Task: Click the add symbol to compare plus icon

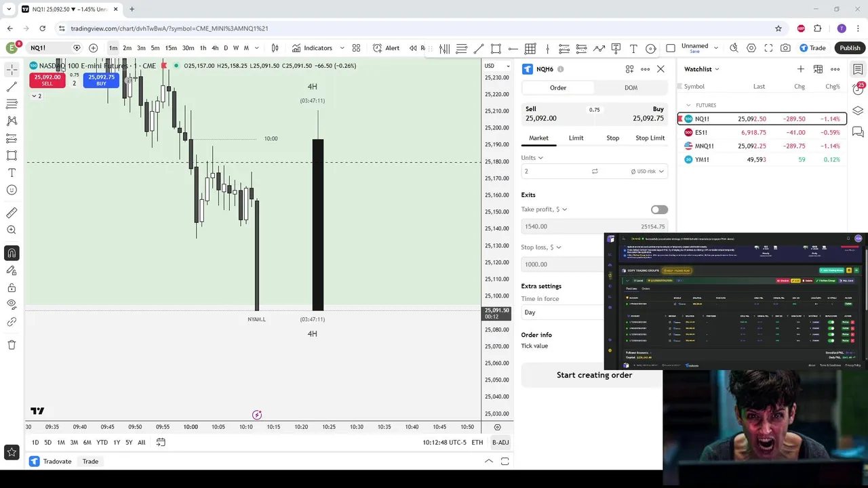Action: [x=93, y=48]
